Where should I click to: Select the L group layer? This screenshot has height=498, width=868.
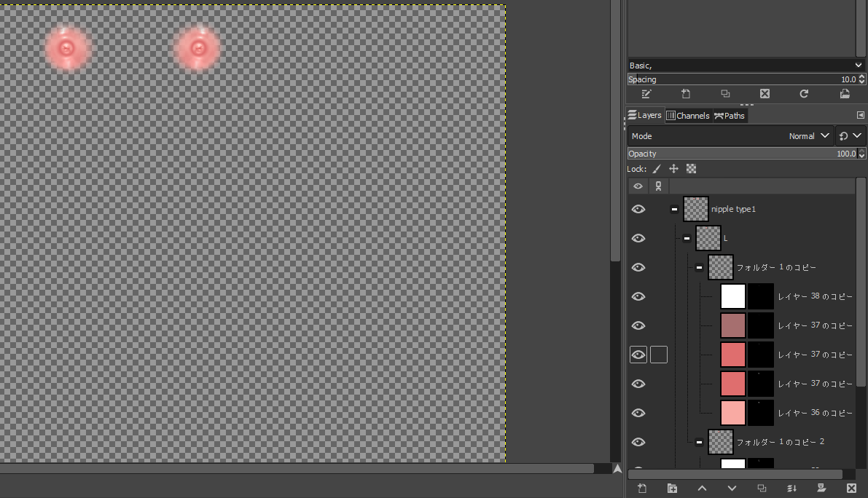(726, 238)
